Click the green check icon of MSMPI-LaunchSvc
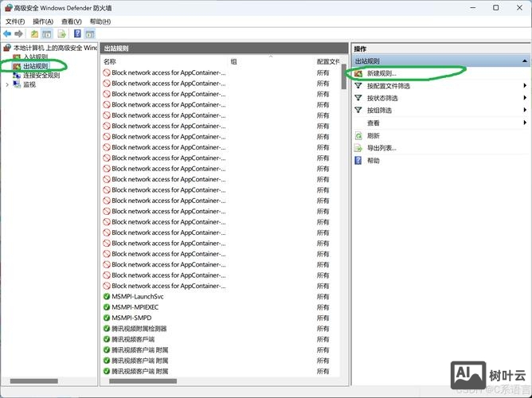 coord(107,297)
